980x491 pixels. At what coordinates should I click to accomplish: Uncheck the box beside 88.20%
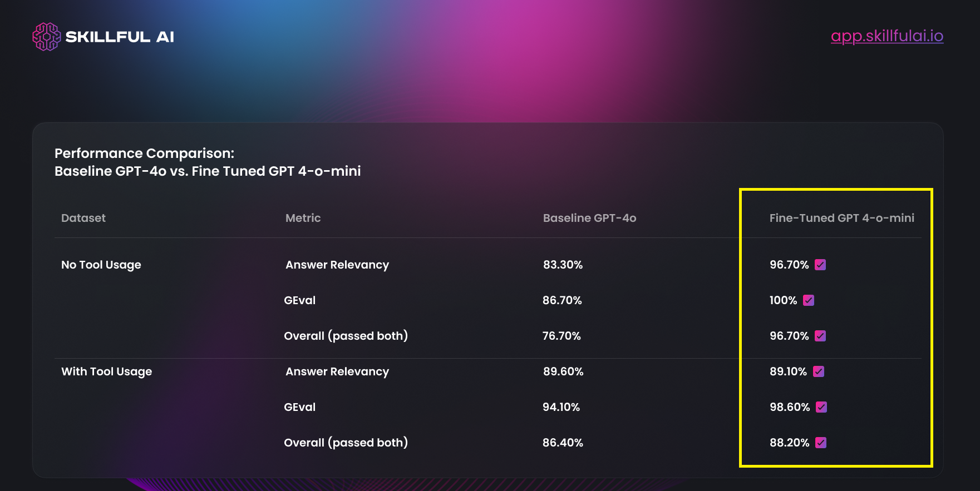point(821,443)
